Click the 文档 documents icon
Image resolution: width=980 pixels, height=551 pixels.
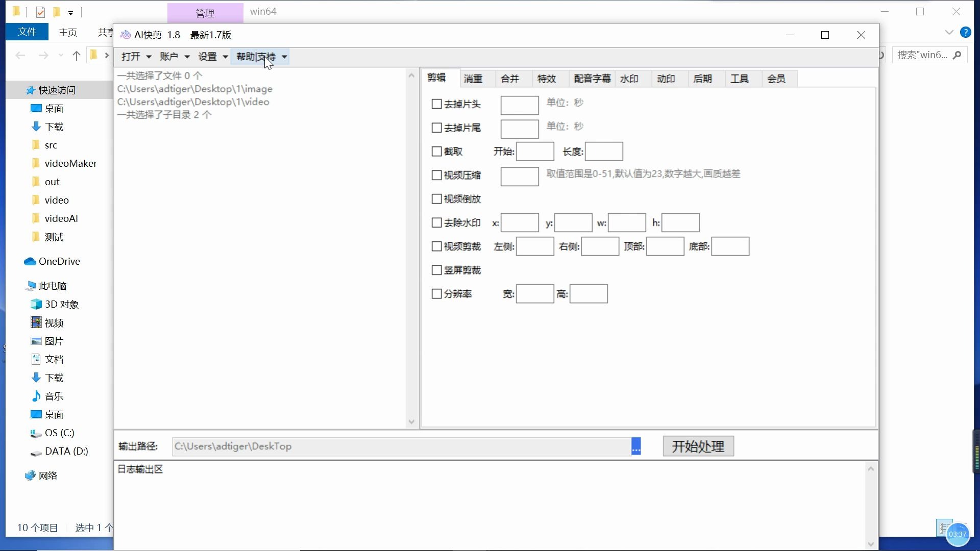click(36, 359)
